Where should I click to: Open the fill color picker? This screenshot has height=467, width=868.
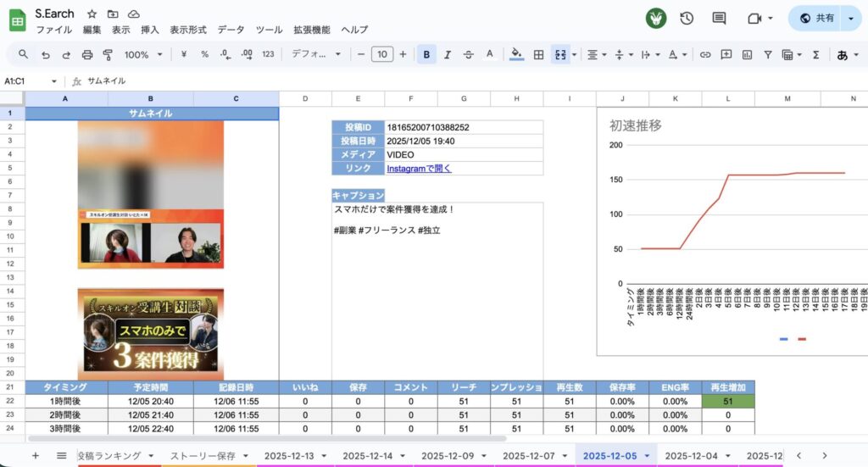click(x=516, y=54)
